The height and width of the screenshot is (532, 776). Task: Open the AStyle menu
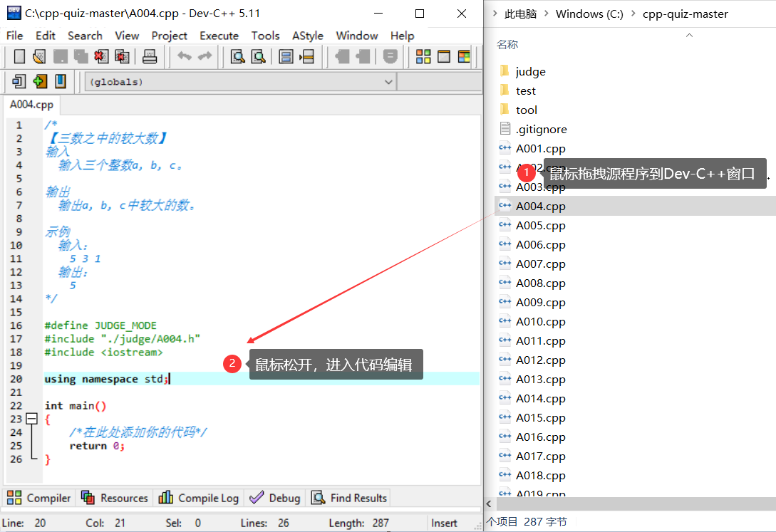coord(307,36)
